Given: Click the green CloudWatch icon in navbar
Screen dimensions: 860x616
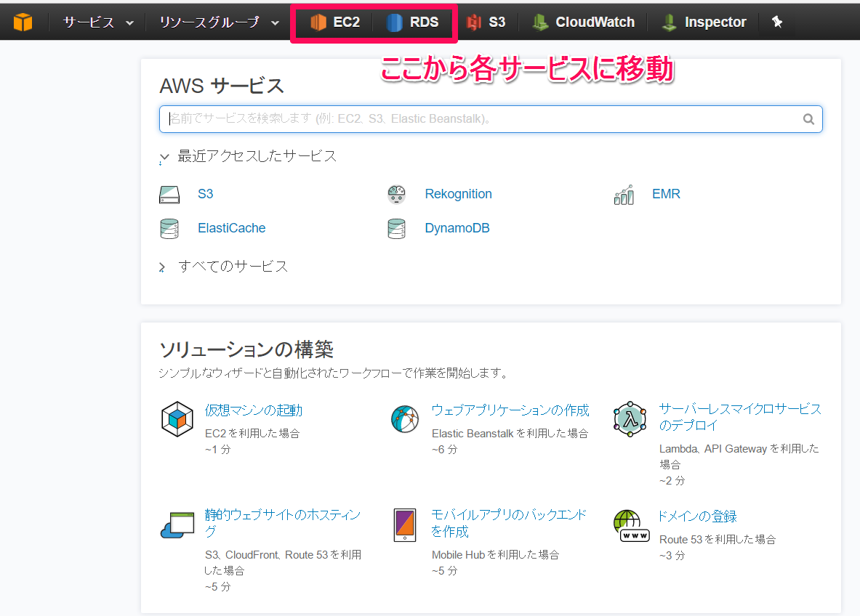Looking at the screenshot, I should tap(540, 22).
